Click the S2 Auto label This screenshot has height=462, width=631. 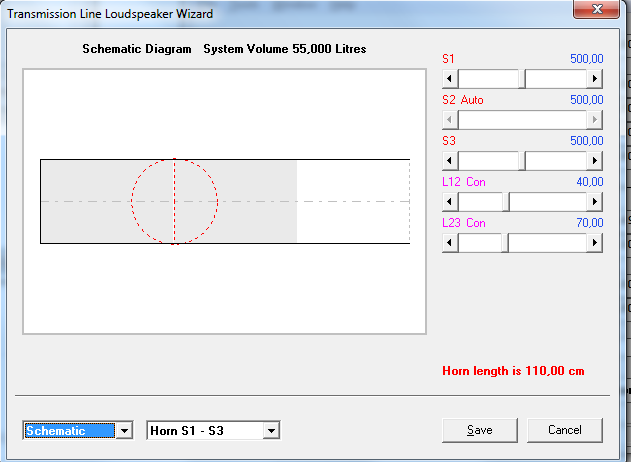[x=463, y=100]
